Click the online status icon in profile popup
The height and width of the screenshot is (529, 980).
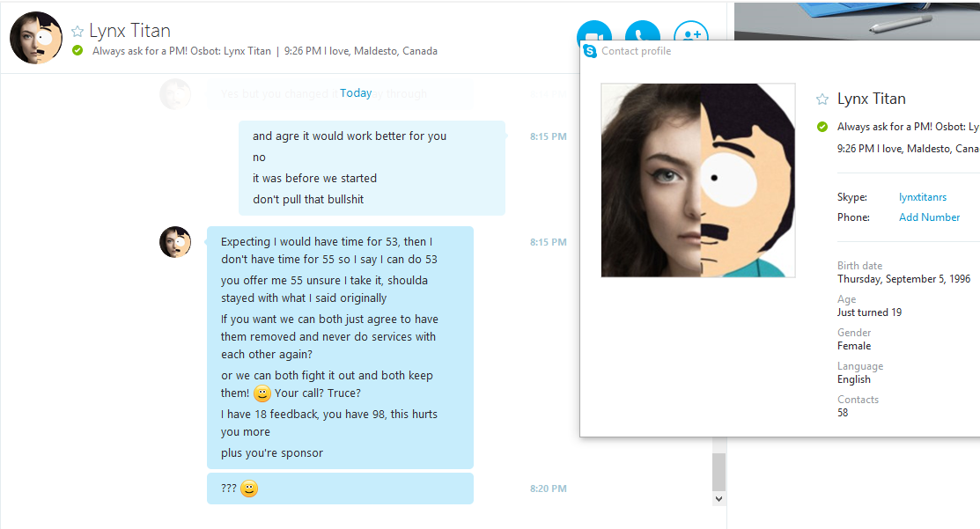pyautogui.click(x=822, y=127)
